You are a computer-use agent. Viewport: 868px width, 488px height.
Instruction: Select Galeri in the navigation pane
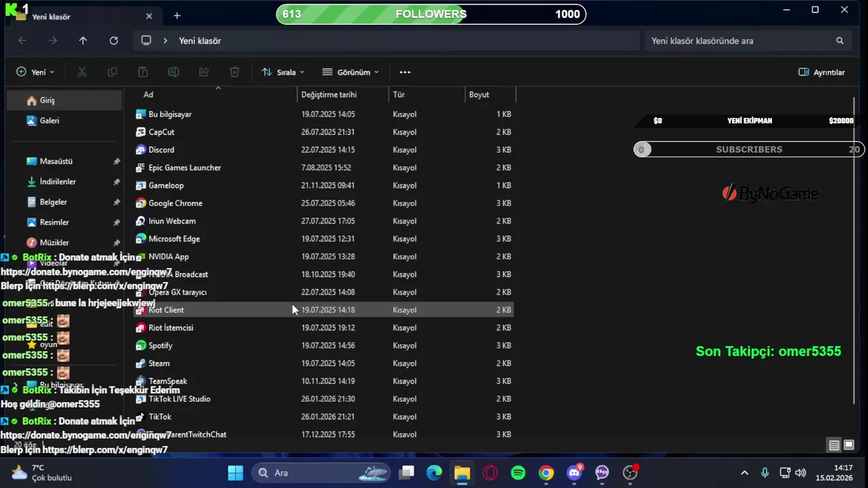[x=64, y=121]
